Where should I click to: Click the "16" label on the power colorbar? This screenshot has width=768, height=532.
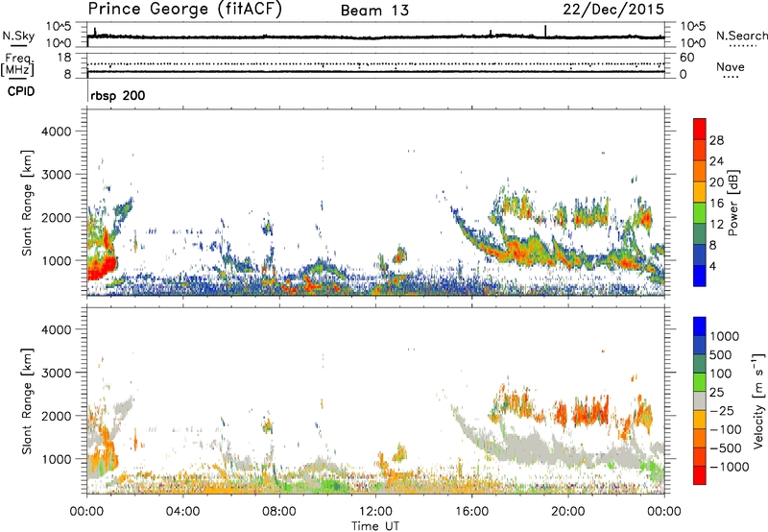coord(716,204)
